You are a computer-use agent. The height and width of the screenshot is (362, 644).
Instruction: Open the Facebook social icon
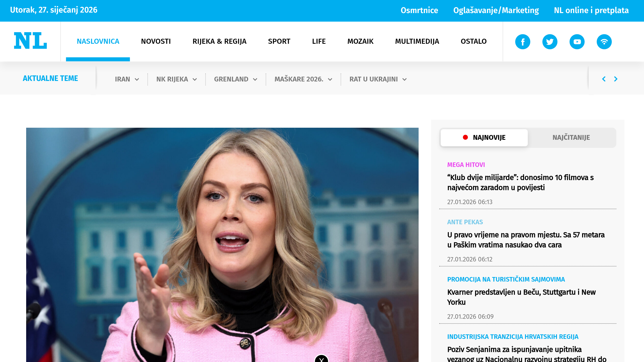pos(522,42)
